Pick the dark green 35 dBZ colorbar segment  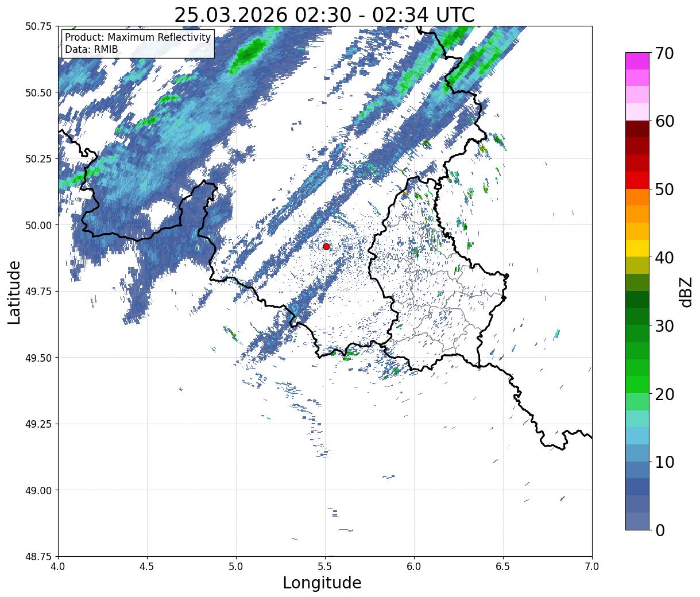[x=637, y=300]
